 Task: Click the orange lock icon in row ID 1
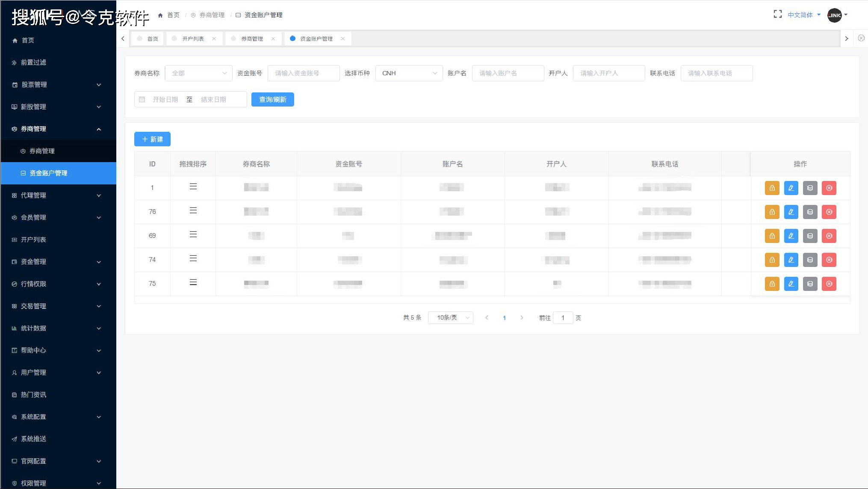click(x=772, y=188)
